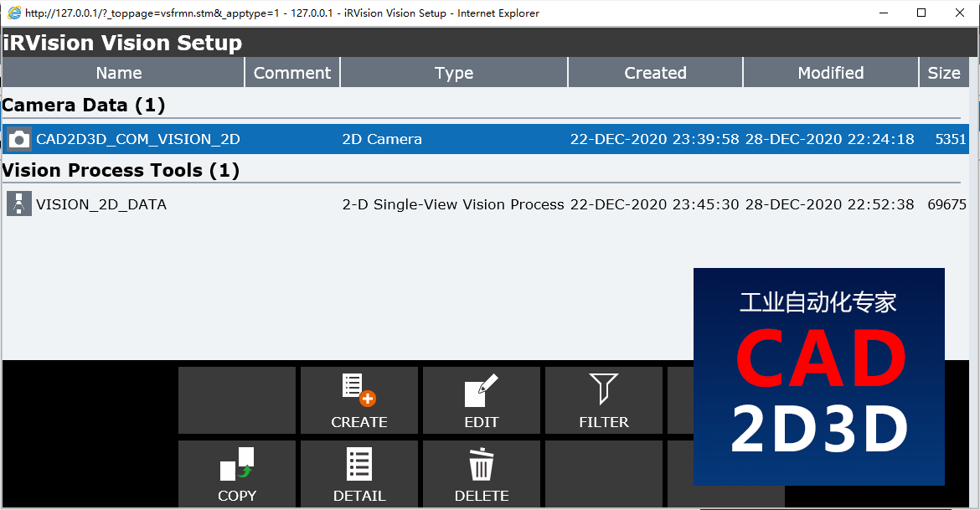
Task: Click the '2D Camera' type cell
Action: pos(382,139)
